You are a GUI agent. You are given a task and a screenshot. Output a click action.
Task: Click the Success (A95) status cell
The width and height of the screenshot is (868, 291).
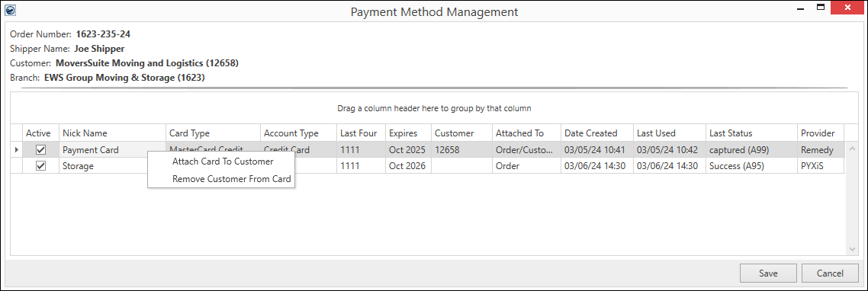click(x=751, y=166)
